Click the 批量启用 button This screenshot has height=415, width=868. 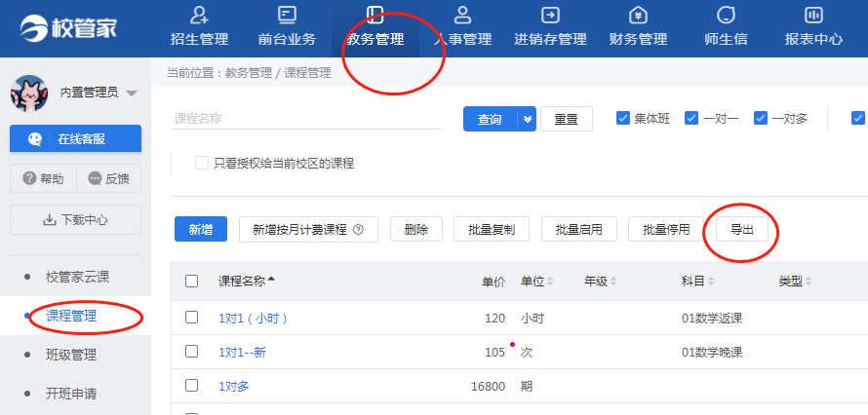pos(579,229)
